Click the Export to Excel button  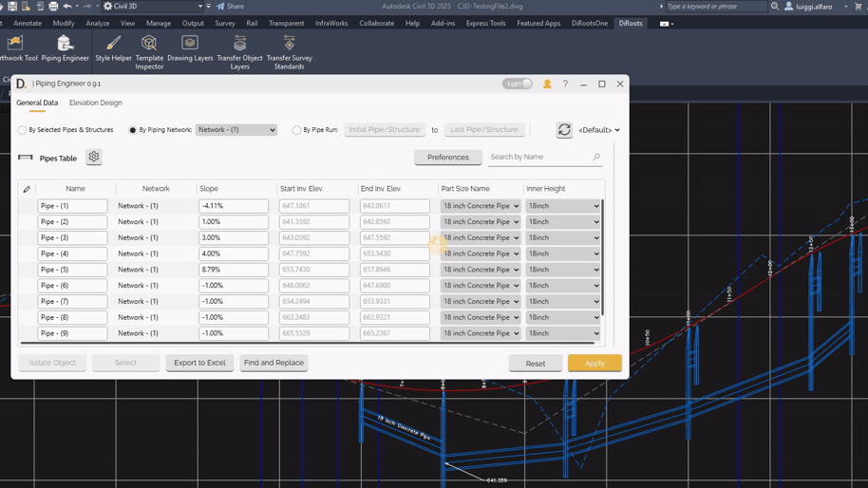point(199,363)
